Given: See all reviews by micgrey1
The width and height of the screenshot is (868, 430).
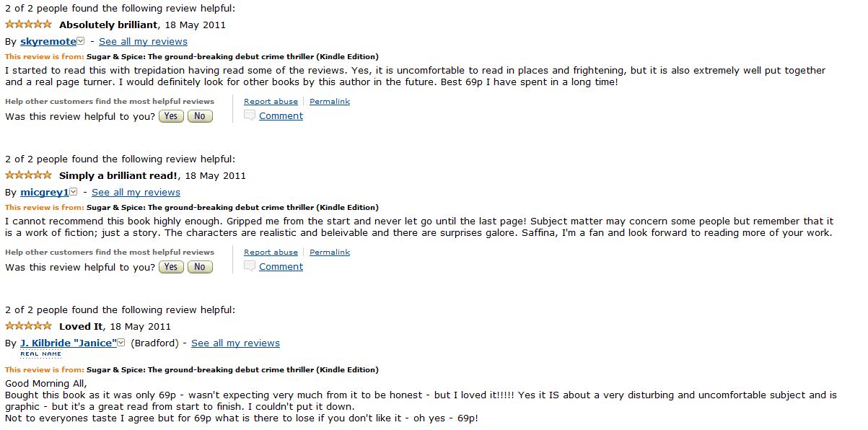Looking at the screenshot, I should (136, 193).
